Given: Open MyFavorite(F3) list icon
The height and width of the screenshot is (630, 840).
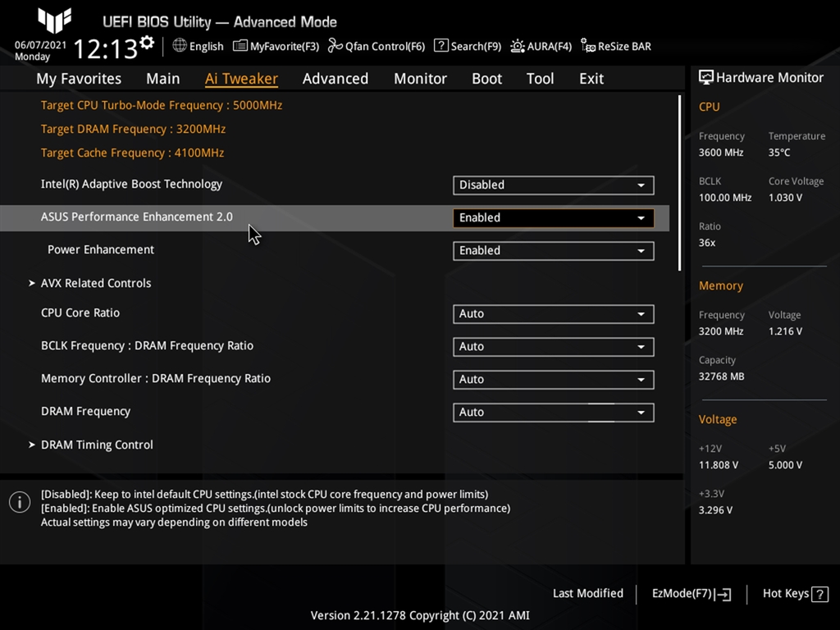Looking at the screenshot, I should (240, 46).
